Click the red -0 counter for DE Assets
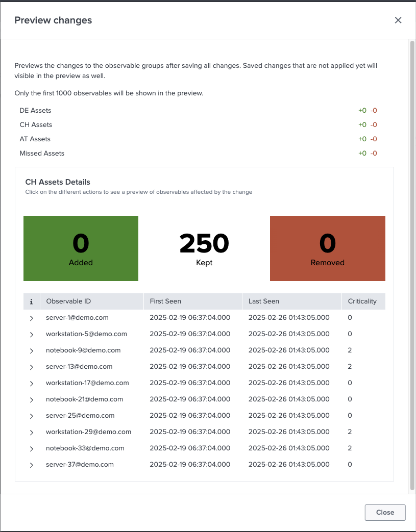The height and width of the screenshot is (532, 416). pyautogui.click(x=374, y=110)
